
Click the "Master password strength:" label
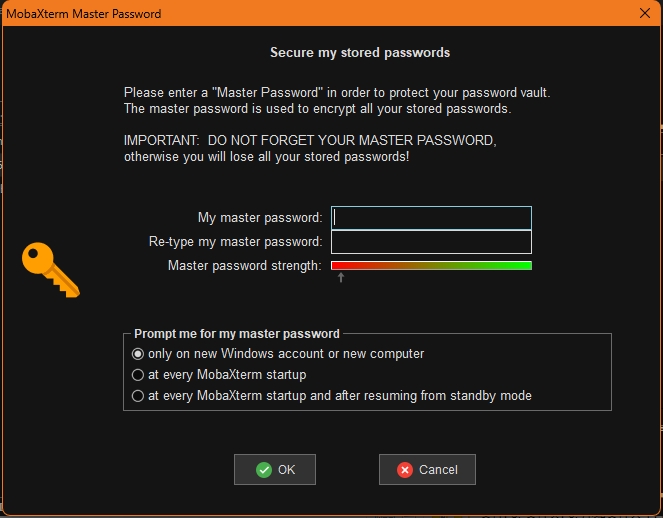(x=245, y=266)
